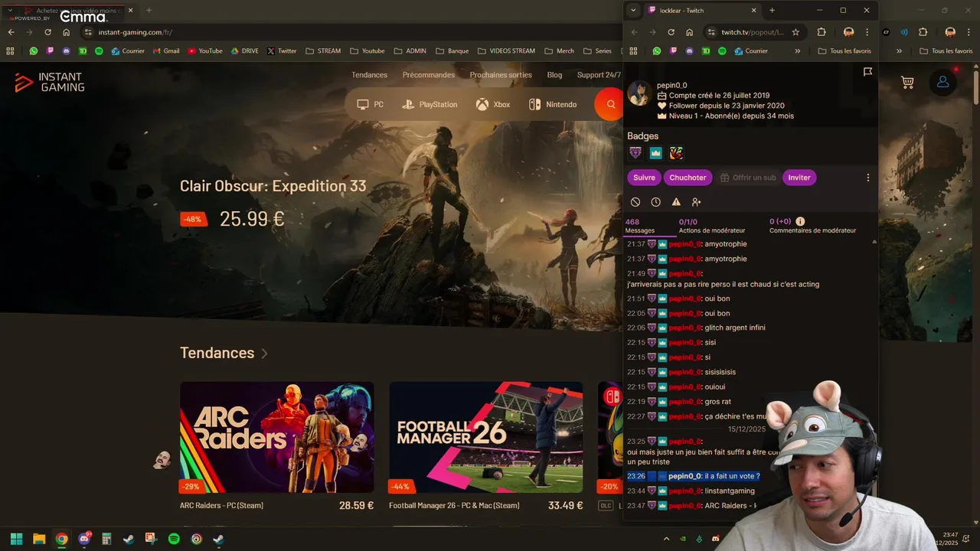Click the add moderator icon in Twitch user card
980x551 pixels.
point(696,202)
